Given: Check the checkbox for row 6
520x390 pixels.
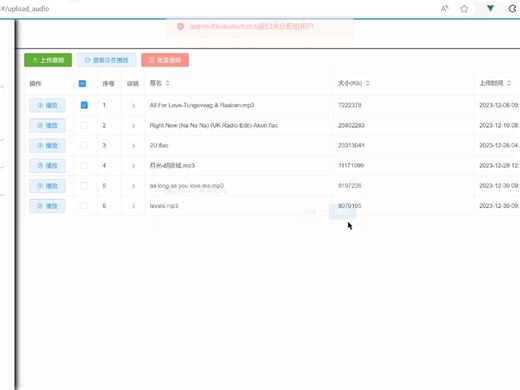Looking at the screenshot, I should 84,206.
